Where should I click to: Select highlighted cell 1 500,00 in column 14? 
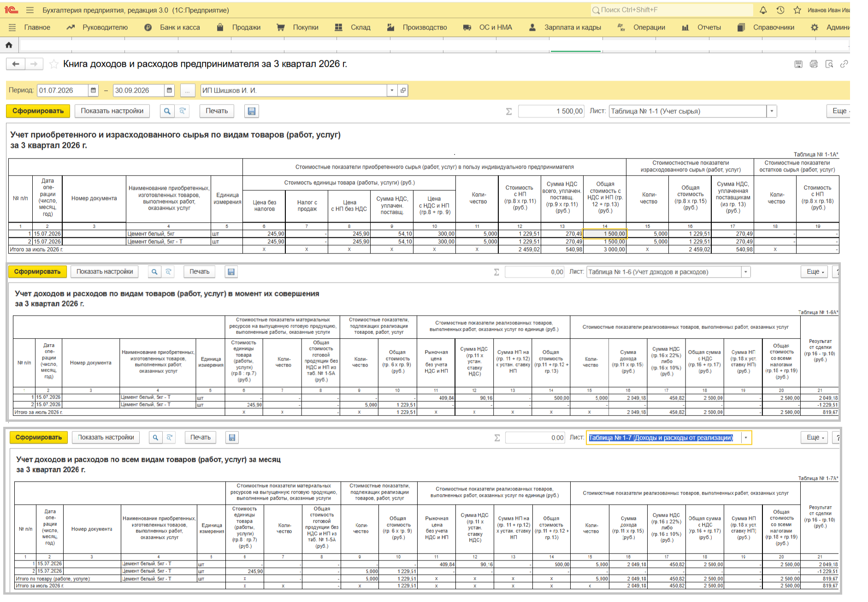605,234
